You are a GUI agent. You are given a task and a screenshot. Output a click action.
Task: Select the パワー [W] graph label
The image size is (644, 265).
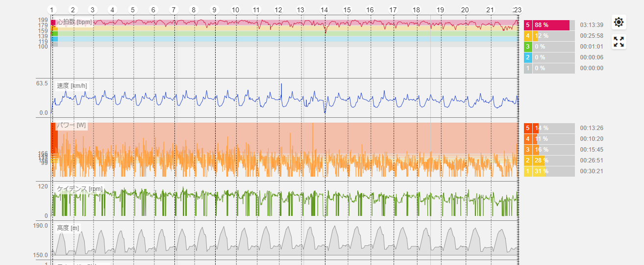[72, 126]
